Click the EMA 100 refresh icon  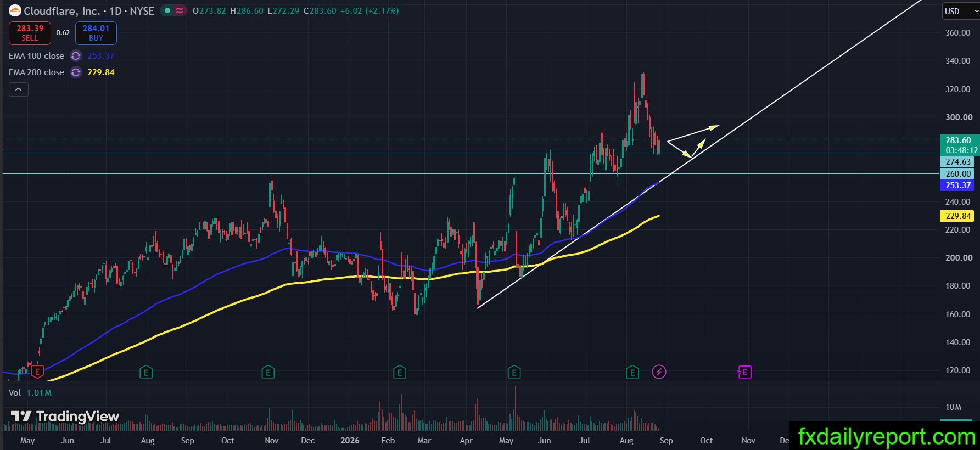point(76,56)
